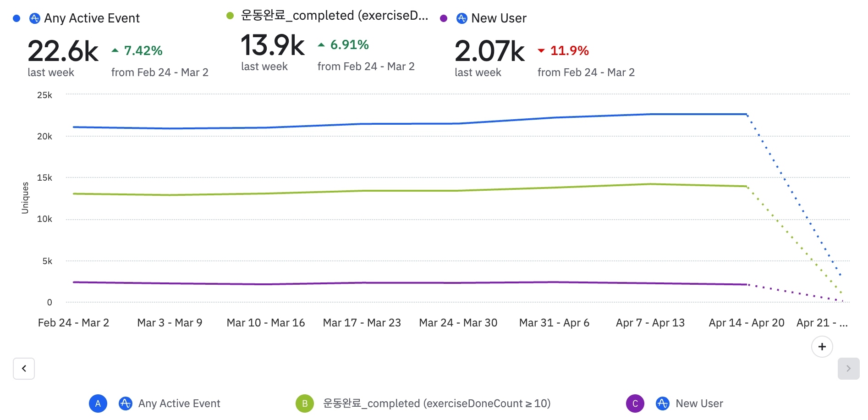
Task: Click the 운동완료_completed legend label at bottom
Action: pyautogui.click(x=436, y=403)
